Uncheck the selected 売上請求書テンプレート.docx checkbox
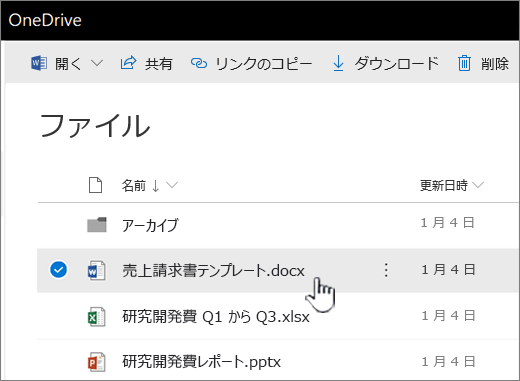This screenshot has height=381, width=520. 58,270
